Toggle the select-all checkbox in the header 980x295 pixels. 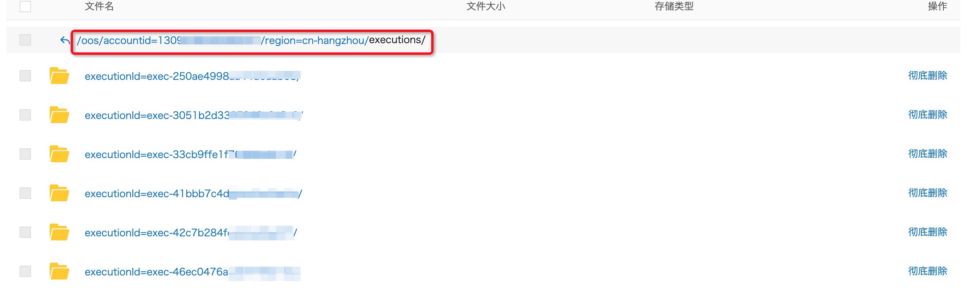(x=25, y=6)
